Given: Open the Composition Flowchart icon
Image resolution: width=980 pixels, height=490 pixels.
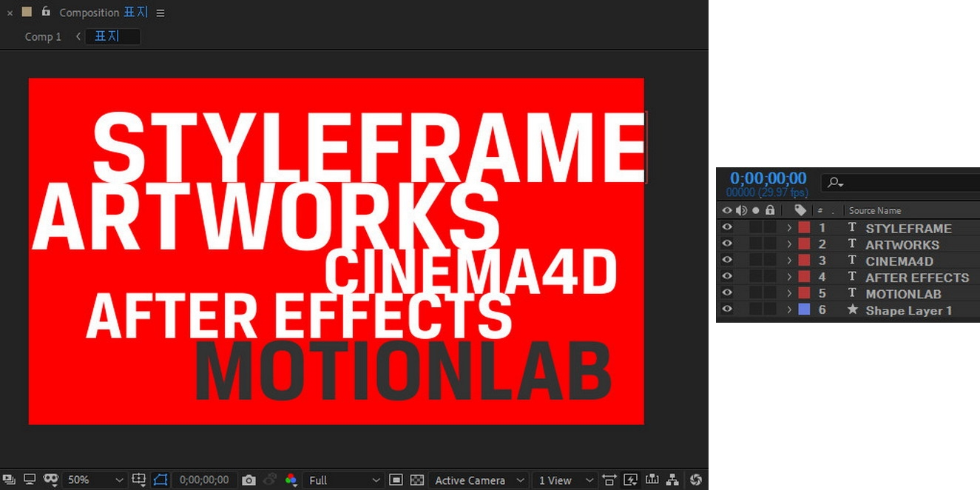Looking at the screenshot, I should [x=672, y=480].
